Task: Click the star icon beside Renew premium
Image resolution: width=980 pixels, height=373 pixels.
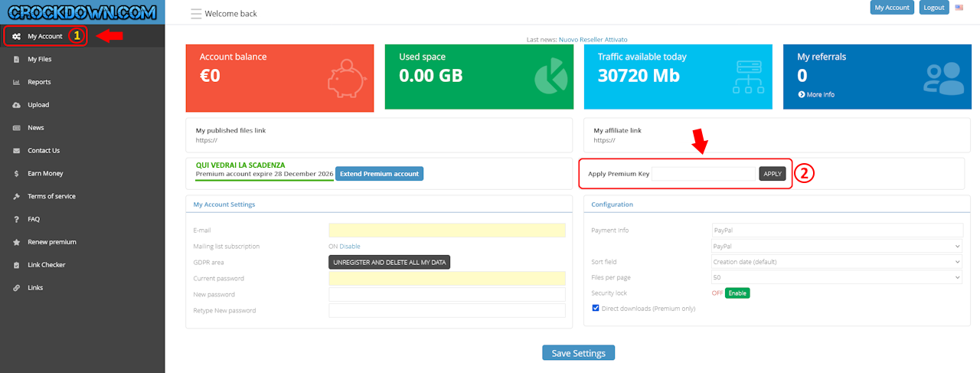Action: point(16,242)
